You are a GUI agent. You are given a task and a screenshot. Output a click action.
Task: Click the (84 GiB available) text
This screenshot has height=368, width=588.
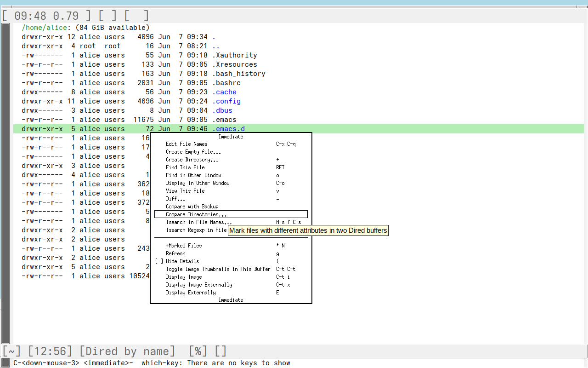(x=113, y=28)
